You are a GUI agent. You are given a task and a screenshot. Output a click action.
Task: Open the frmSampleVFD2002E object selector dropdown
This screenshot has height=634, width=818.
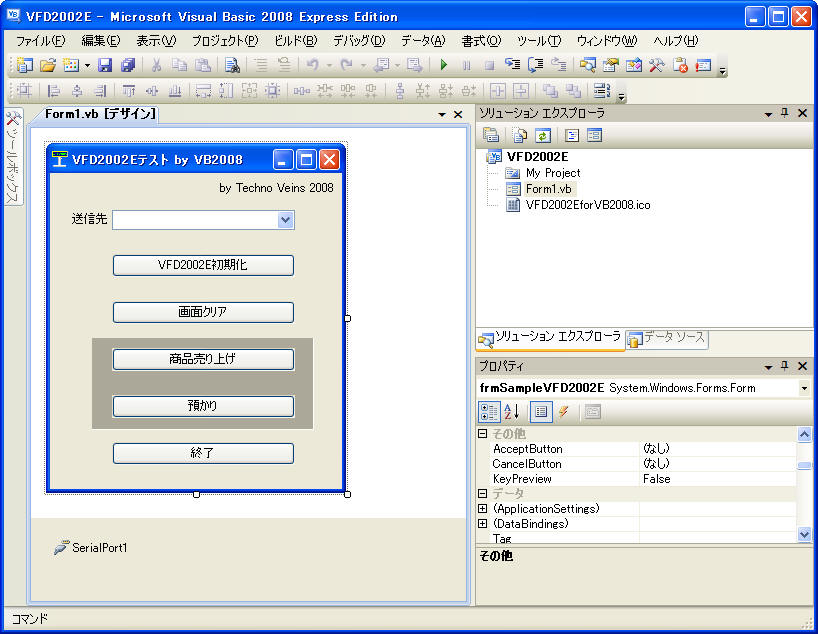tap(804, 388)
